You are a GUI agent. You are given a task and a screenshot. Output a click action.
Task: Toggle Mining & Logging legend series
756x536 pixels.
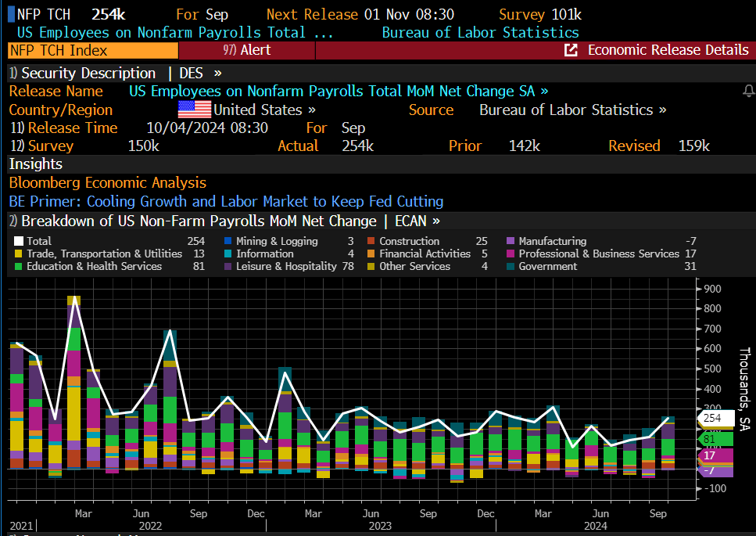tap(228, 241)
